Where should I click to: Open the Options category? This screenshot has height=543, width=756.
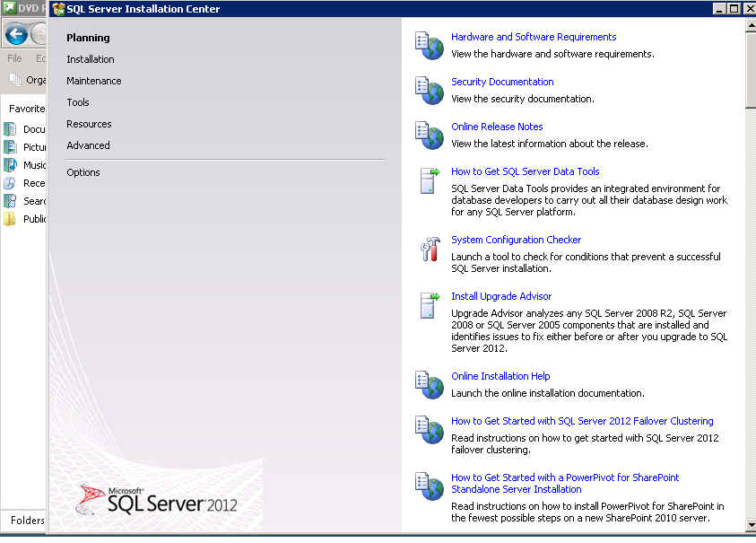83,172
